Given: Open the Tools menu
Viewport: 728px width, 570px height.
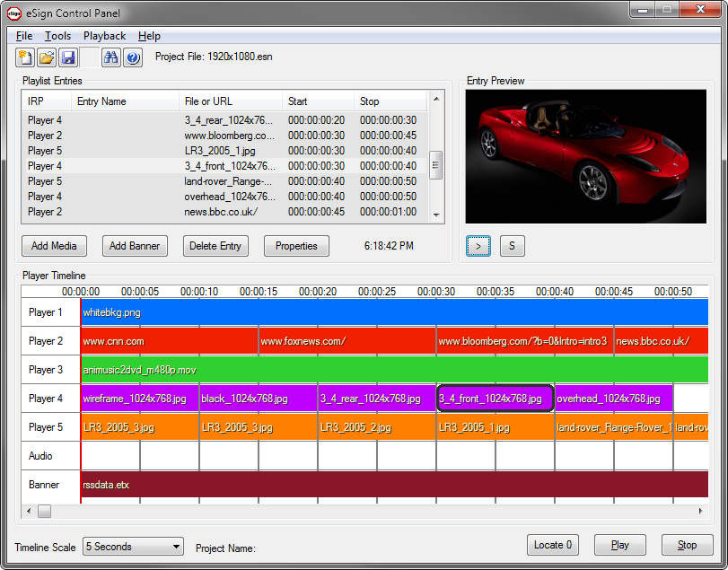Looking at the screenshot, I should point(57,36).
